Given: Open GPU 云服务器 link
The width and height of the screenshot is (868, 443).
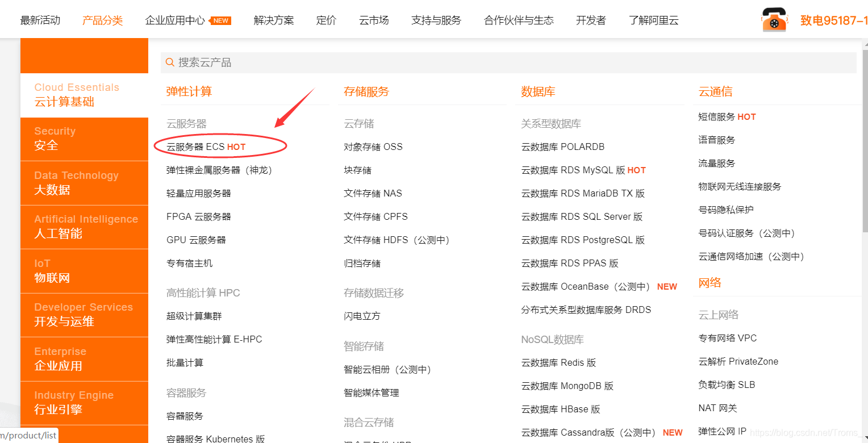Looking at the screenshot, I should click(x=196, y=240).
